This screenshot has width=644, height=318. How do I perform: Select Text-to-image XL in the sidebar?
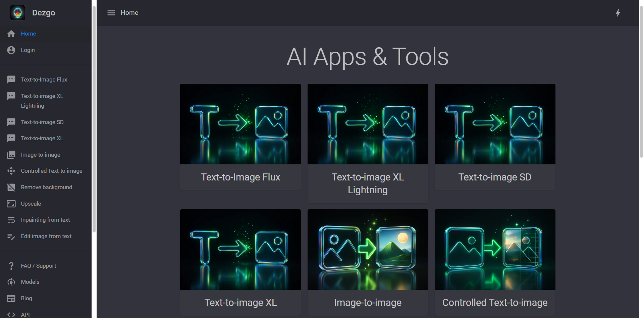pyautogui.click(x=42, y=138)
